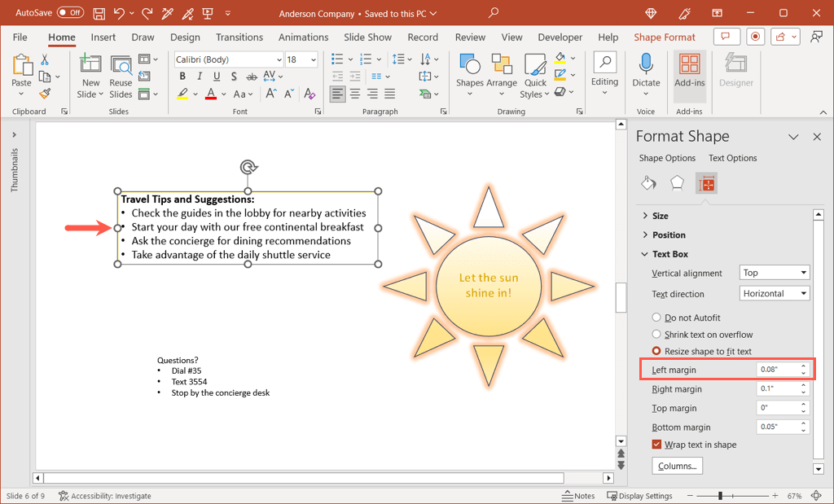Check the Wrap text in shape checkbox
The width and height of the screenshot is (834, 504).
tap(656, 445)
